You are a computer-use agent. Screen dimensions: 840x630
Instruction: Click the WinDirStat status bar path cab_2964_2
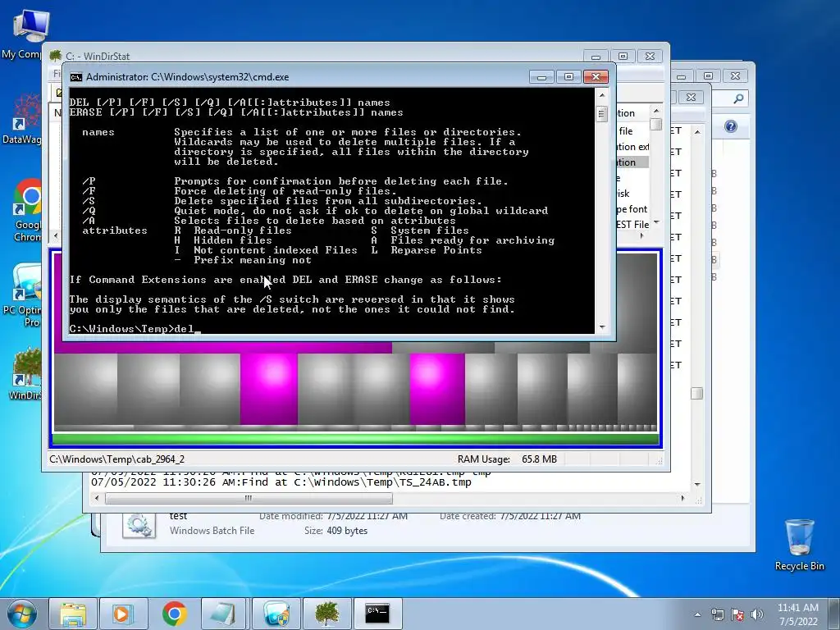[116, 459]
